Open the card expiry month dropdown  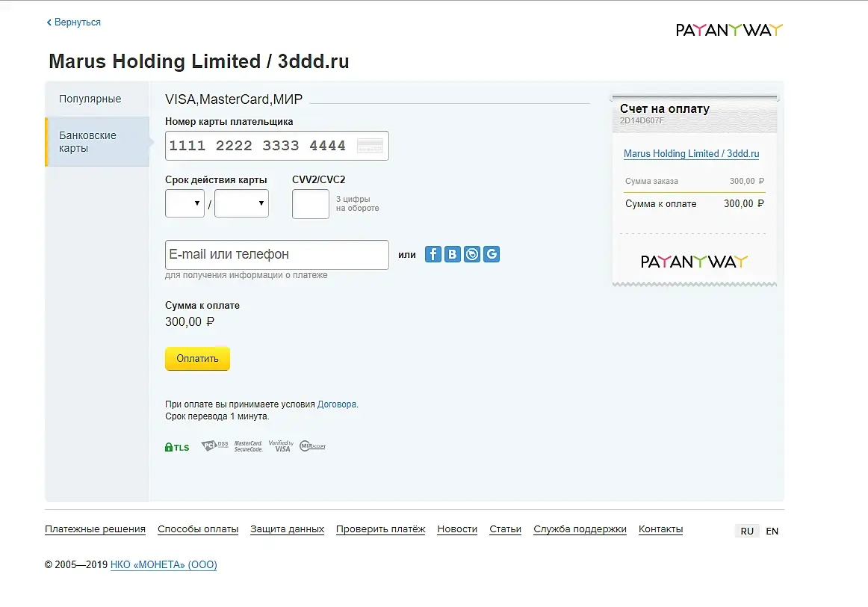185,203
